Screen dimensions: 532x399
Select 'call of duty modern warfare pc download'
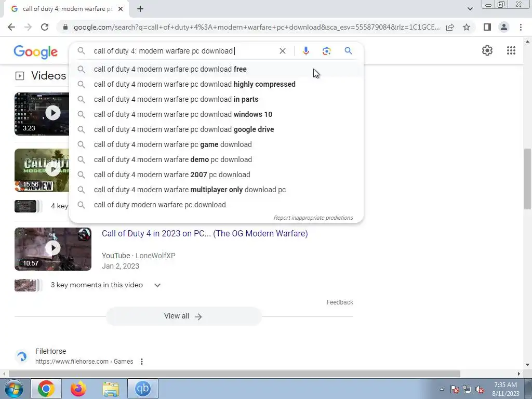pos(217,205)
